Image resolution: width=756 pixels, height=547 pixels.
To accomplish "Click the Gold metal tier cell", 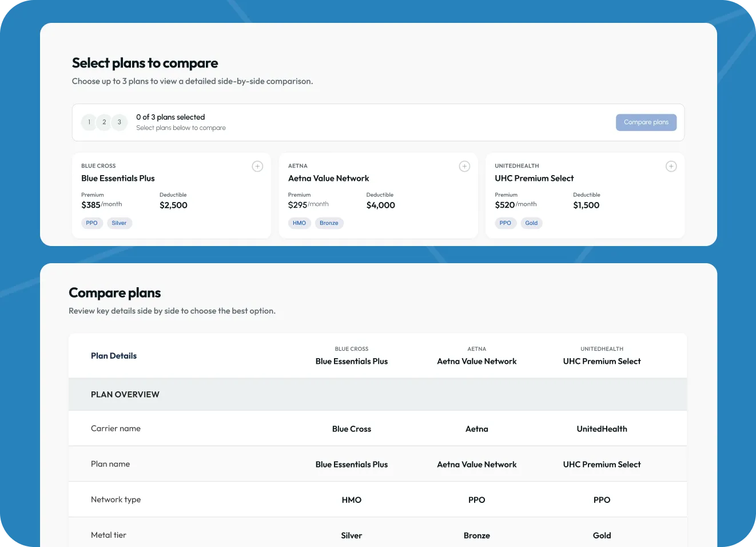I will pos(602,536).
